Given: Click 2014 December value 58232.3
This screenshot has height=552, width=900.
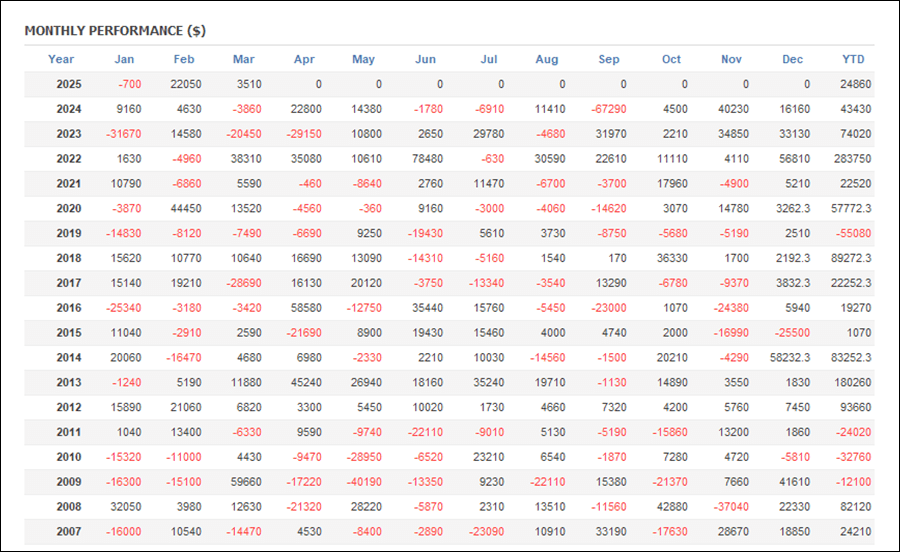Looking at the screenshot, I should pos(790,357).
